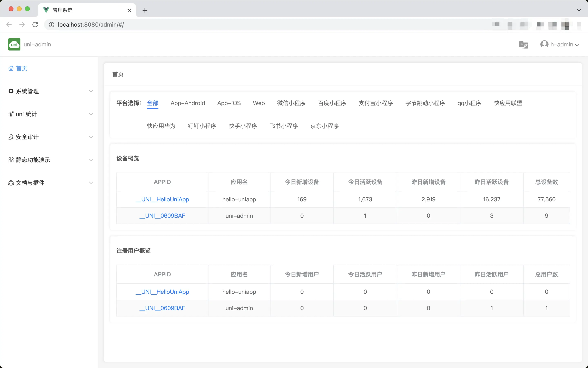Expand the uni 统计 sidebar chevron
This screenshot has height=368, width=588.
[91, 114]
